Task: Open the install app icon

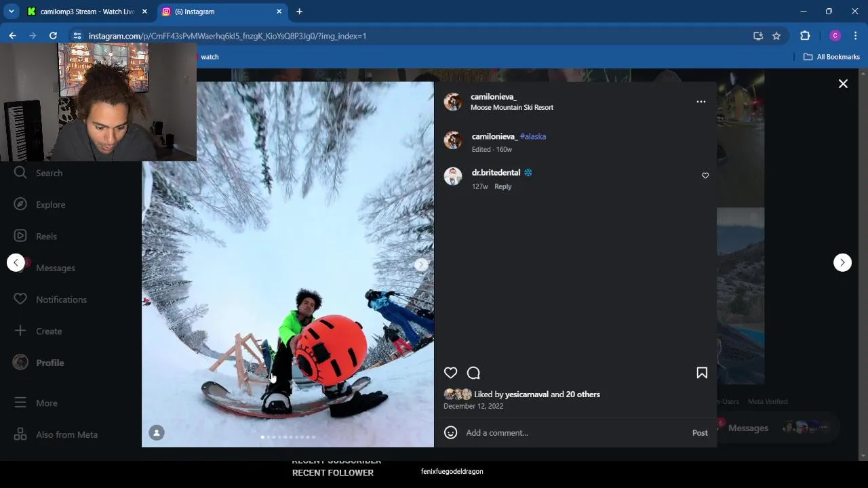Action: [758, 36]
